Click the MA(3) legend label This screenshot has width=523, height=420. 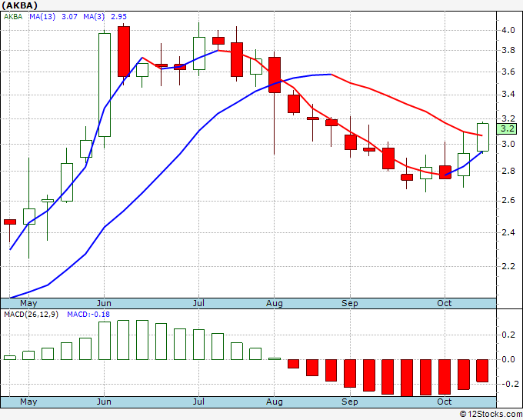point(94,17)
